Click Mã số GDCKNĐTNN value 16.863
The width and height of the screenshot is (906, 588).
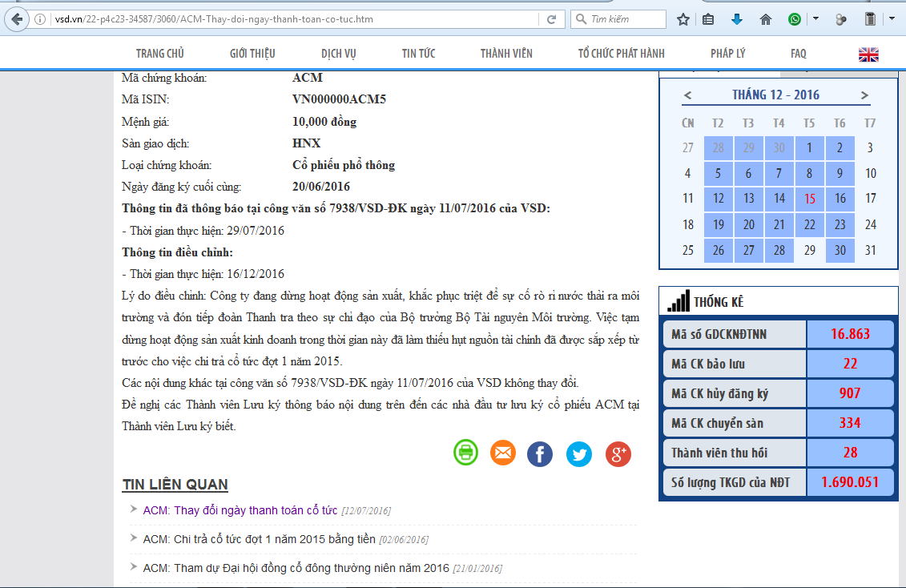point(850,334)
